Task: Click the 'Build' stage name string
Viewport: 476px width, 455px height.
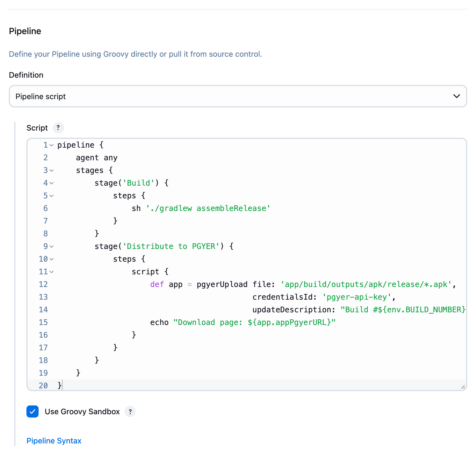Action: click(139, 183)
